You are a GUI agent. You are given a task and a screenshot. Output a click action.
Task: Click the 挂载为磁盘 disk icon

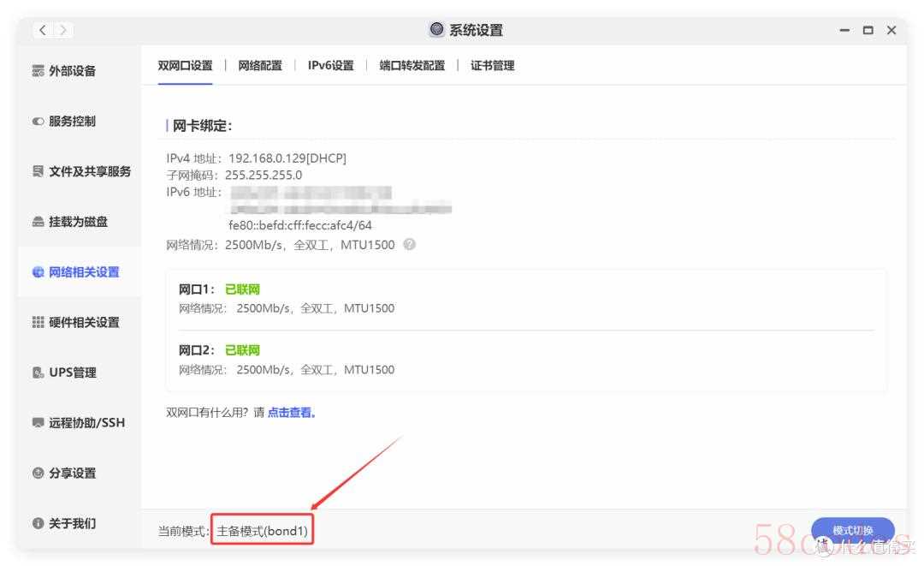[38, 222]
